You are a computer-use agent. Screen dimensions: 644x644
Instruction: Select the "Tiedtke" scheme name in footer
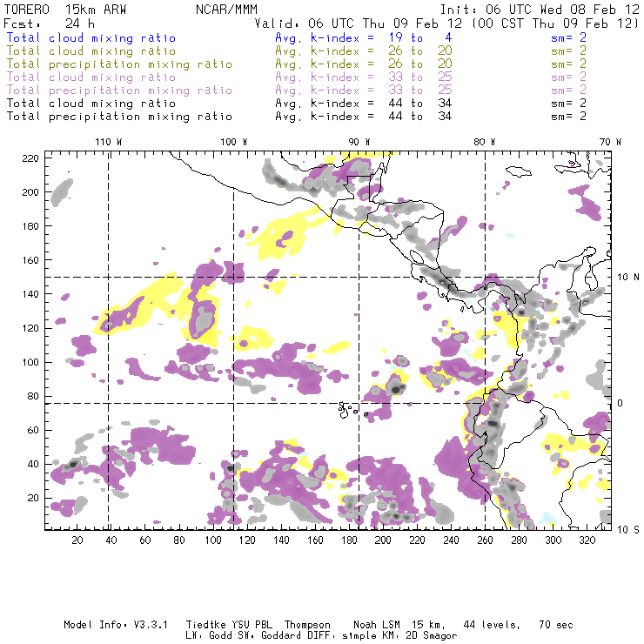(x=206, y=625)
